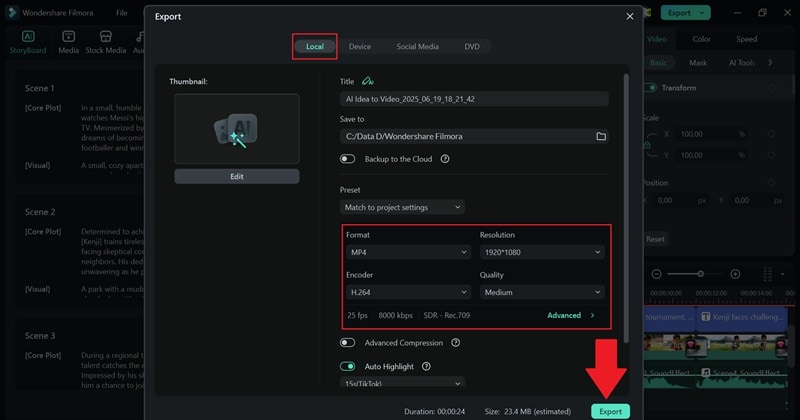800x420 pixels.
Task: Open Auto Highlight help icon
Action: 426,366
